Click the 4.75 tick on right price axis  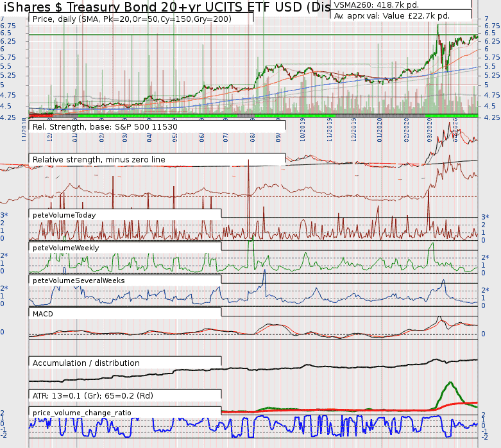click(492, 95)
